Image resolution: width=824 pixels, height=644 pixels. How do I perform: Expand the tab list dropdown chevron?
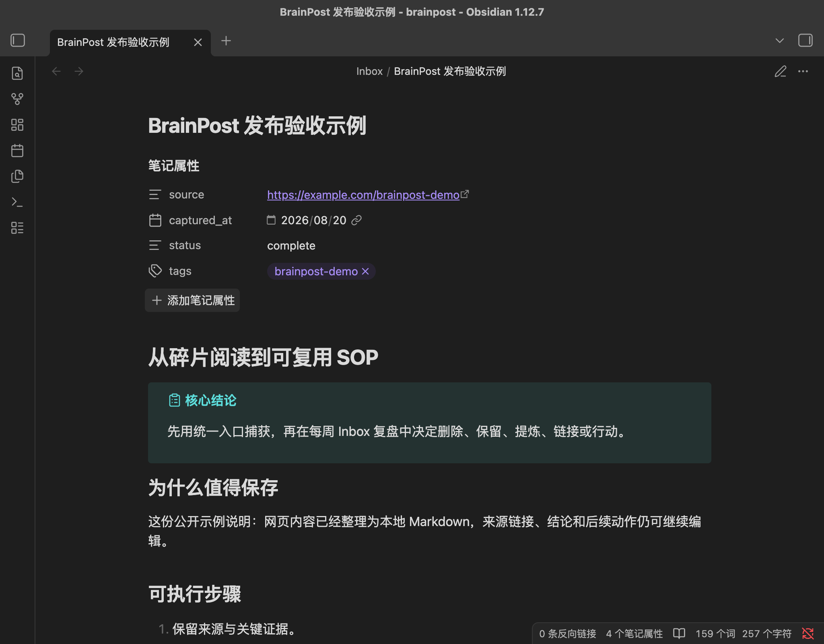[x=780, y=41]
